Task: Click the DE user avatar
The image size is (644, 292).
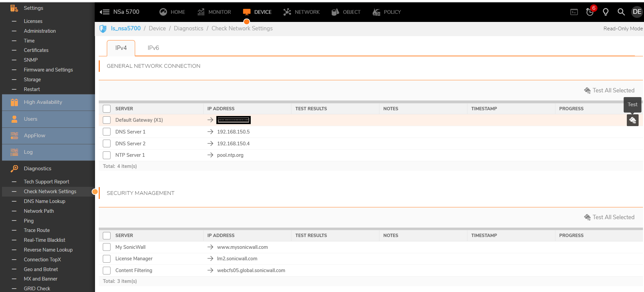Action: point(637,12)
